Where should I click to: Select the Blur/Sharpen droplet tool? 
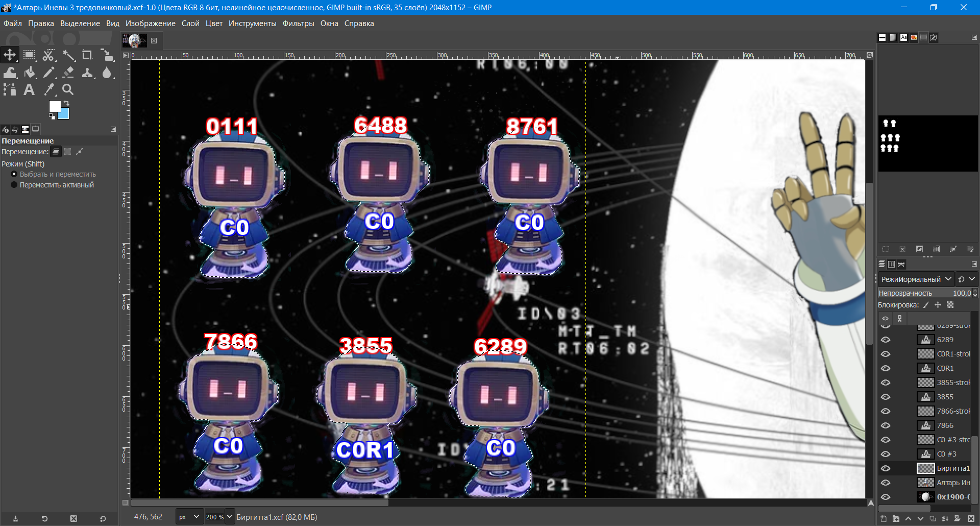(107, 73)
